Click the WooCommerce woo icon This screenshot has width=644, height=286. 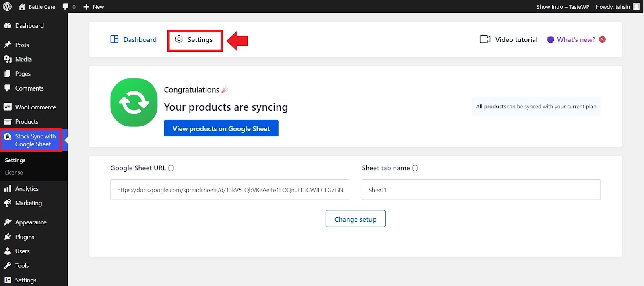pyautogui.click(x=8, y=107)
